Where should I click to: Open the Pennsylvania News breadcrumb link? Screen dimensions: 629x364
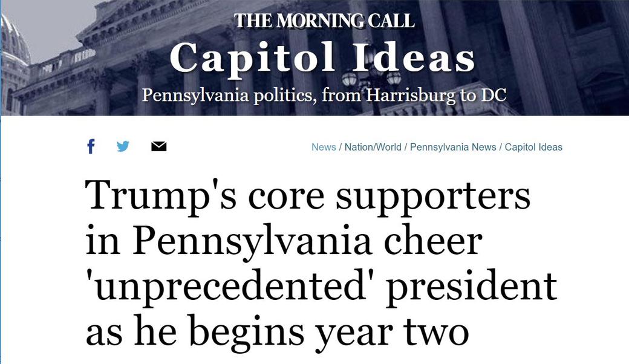(x=453, y=147)
